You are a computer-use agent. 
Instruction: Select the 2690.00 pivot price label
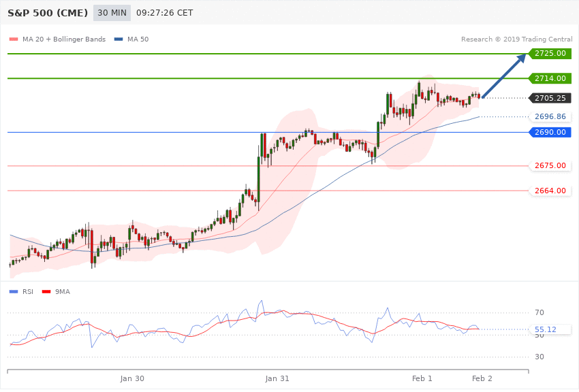click(x=550, y=132)
